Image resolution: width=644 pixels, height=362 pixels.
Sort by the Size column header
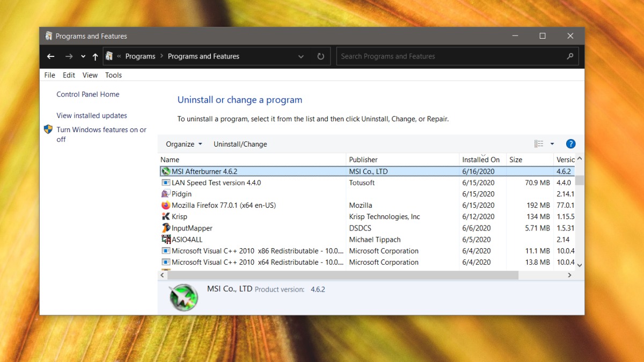coord(530,160)
